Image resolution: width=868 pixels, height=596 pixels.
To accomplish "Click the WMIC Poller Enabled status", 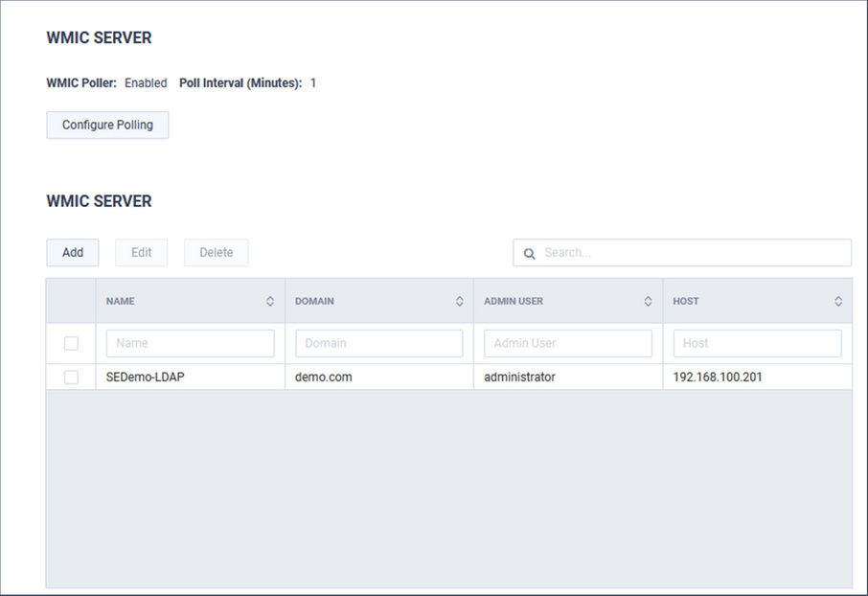I will (146, 83).
